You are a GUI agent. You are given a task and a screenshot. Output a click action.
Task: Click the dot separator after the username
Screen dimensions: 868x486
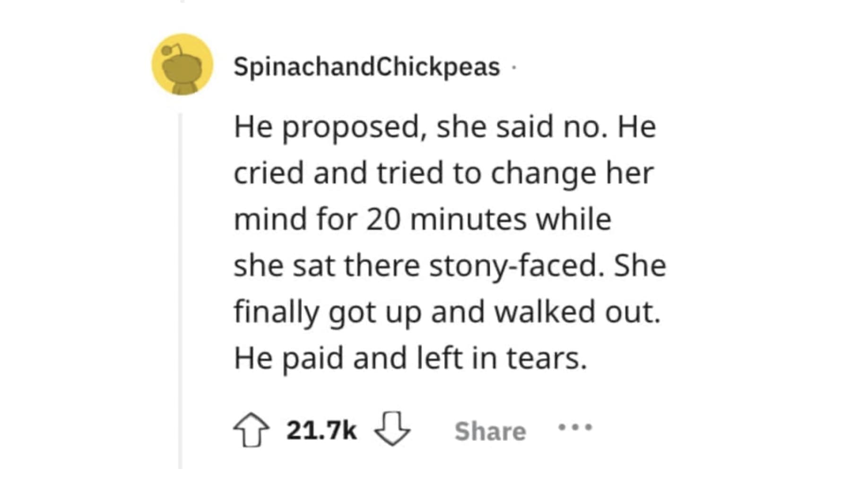[x=513, y=68]
